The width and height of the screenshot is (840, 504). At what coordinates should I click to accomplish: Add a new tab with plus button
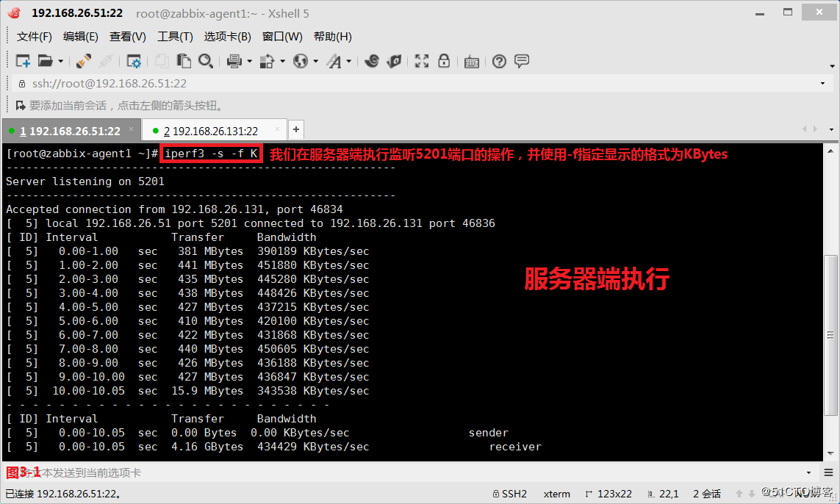[296, 129]
